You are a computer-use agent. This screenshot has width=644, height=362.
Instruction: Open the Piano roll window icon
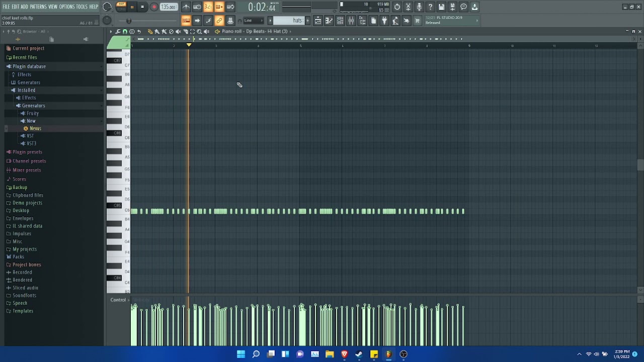329,21
